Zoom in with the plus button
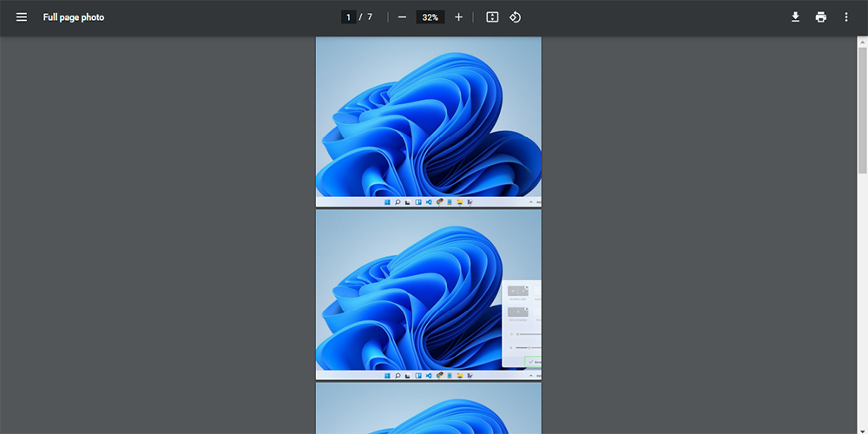 pyautogui.click(x=458, y=17)
